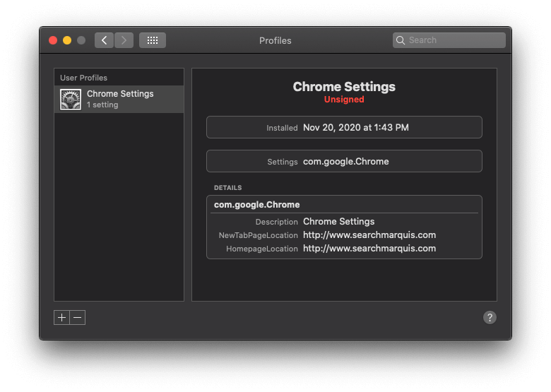The image size is (551, 392).
Task: Focus the Search field in toolbar
Action: [x=449, y=40]
